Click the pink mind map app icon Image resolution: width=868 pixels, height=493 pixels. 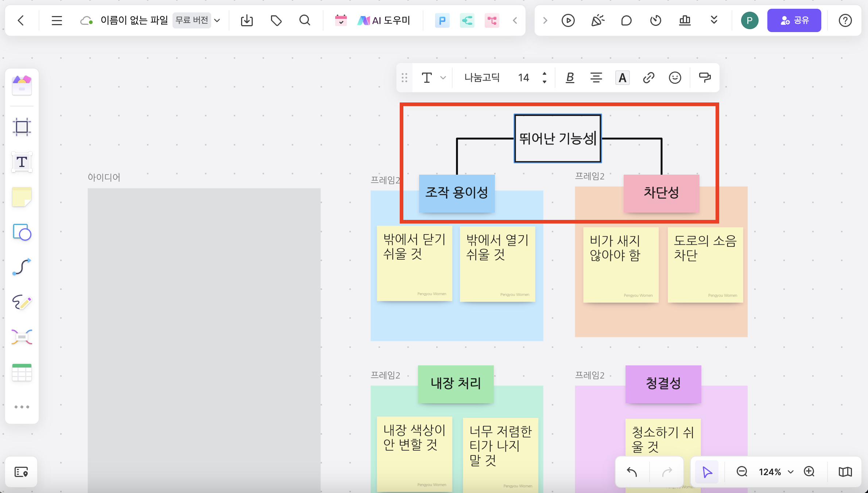(492, 20)
